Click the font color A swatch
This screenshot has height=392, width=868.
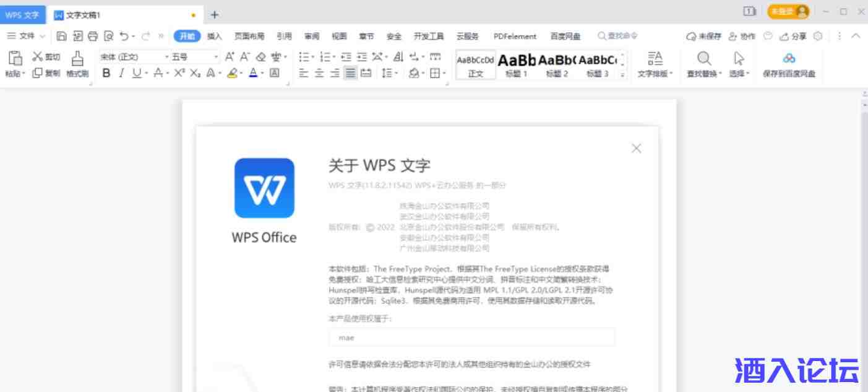(x=253, y=73)
